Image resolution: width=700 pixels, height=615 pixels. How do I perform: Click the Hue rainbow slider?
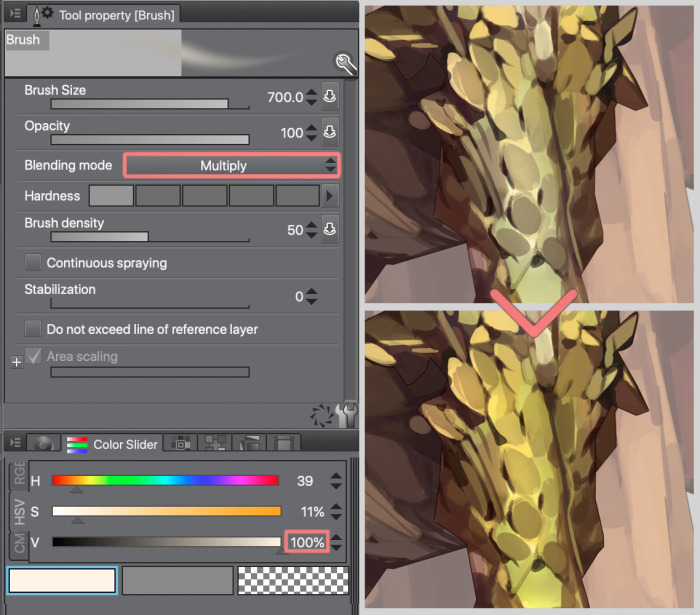[165, 481]
